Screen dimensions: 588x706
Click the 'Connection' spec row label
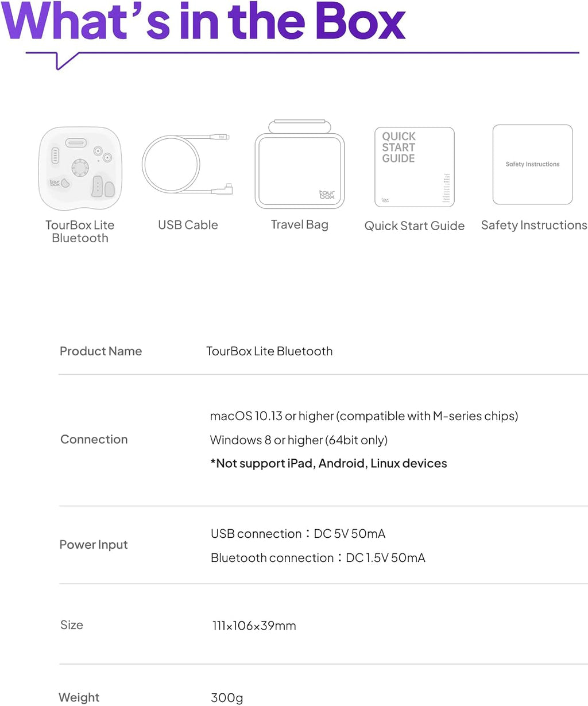coord(94,440)
